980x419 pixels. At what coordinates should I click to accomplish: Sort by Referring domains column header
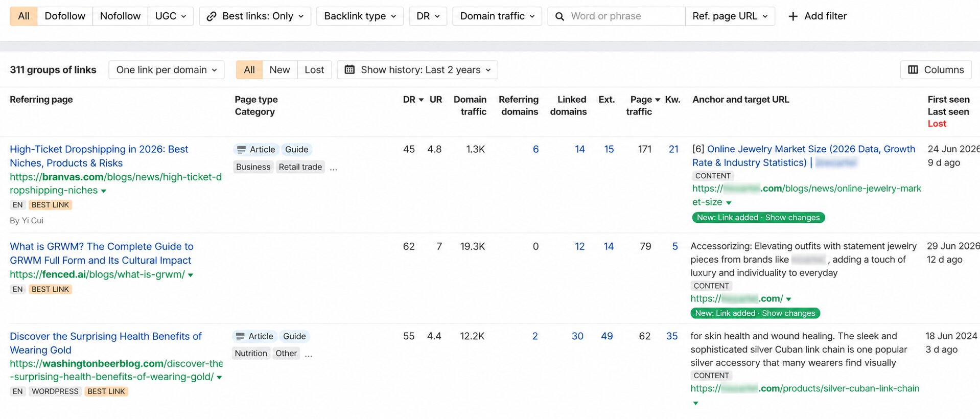(x=519, y=105)
